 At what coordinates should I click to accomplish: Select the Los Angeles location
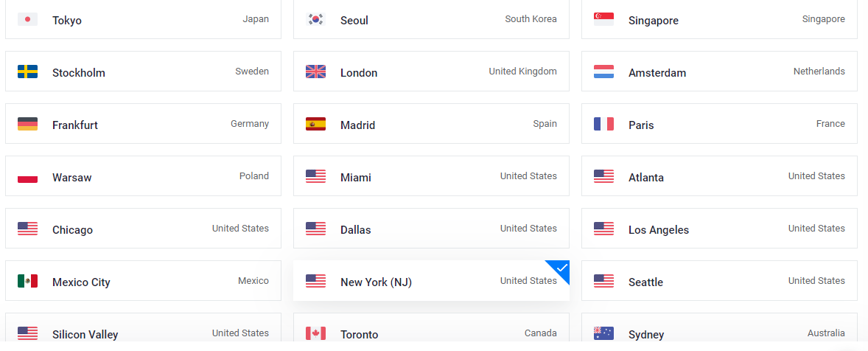coord(719,229)
